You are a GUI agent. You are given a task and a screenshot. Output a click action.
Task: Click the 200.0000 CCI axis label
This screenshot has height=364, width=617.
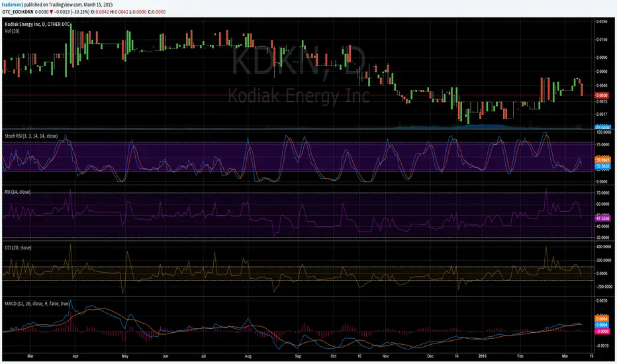(x=604, y=261)
